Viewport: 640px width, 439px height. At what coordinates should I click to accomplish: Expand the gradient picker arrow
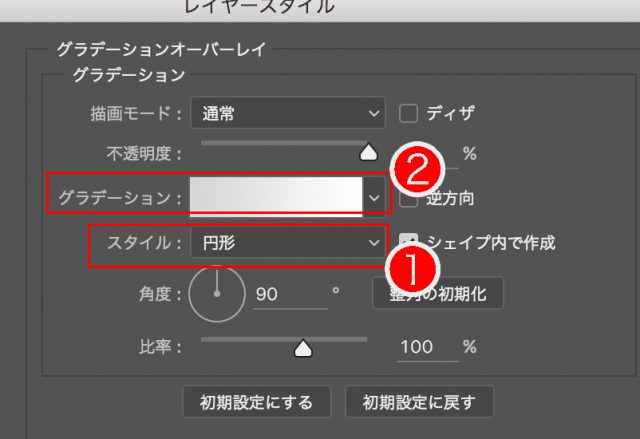[x=374, y=198]
